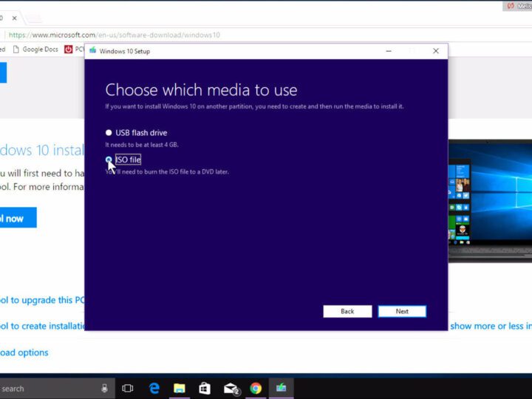
Task: Click 'It needs to be at least 4 GB' text
Action: click(142, 145)
